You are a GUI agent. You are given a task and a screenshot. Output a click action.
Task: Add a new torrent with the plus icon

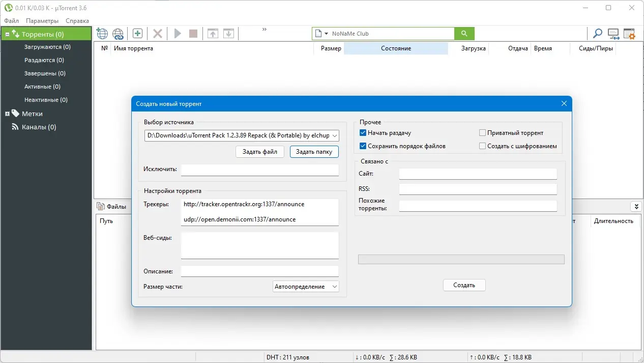[x=137, y=33]
